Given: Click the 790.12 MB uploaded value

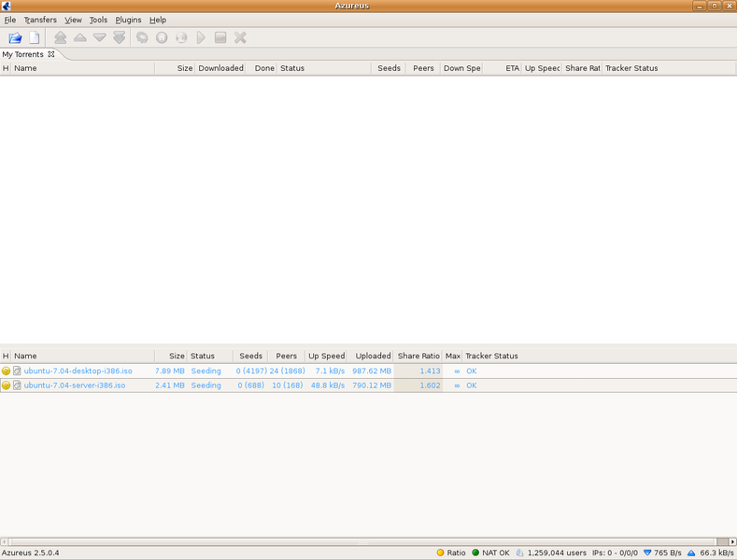Looking at the screenshot, I should click(x=372, y=385).
